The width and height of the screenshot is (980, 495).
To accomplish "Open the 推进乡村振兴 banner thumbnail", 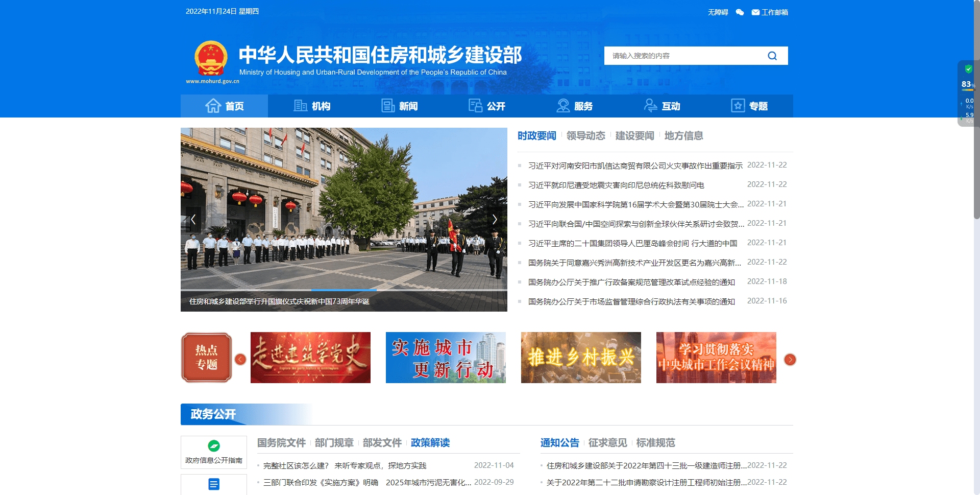I will 581,358.
